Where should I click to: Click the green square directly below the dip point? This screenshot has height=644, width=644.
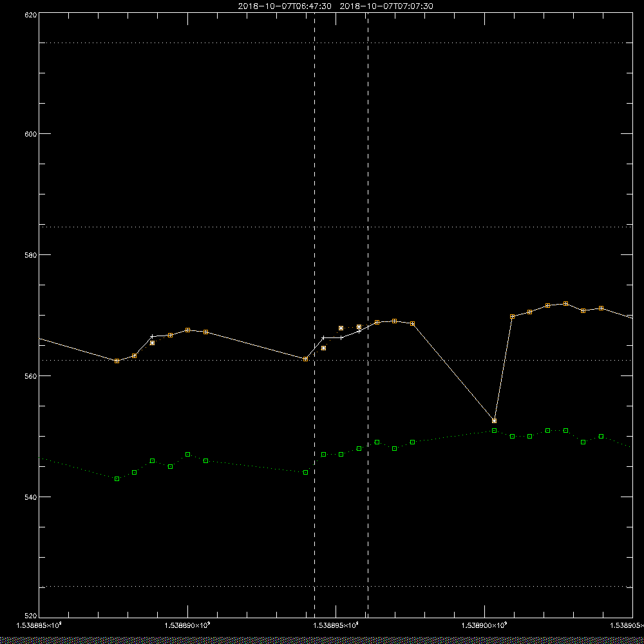point(494,430)
